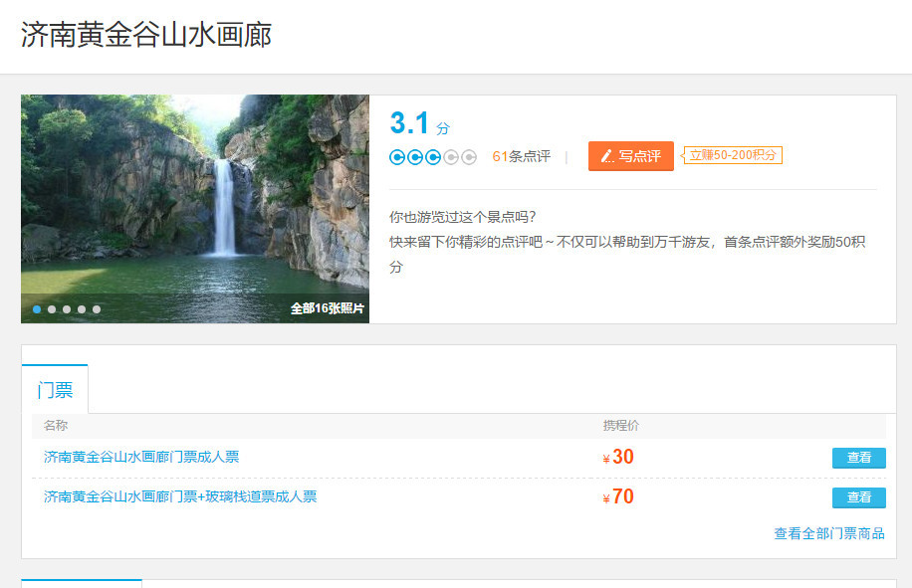
Task: Open the waterfall photo
Action: pos(195,209)
